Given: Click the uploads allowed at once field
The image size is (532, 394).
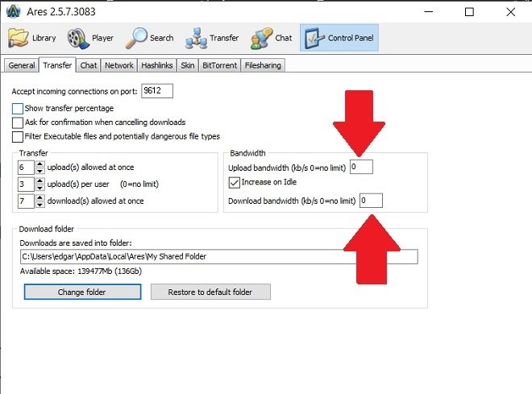Looking at the screenshot, I should (26, 167).
